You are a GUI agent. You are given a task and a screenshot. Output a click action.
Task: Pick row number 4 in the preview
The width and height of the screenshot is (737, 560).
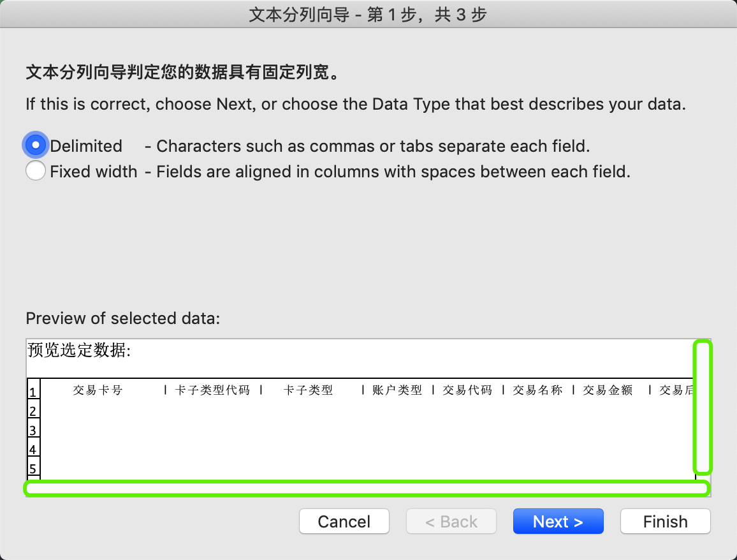coord(33,448)
